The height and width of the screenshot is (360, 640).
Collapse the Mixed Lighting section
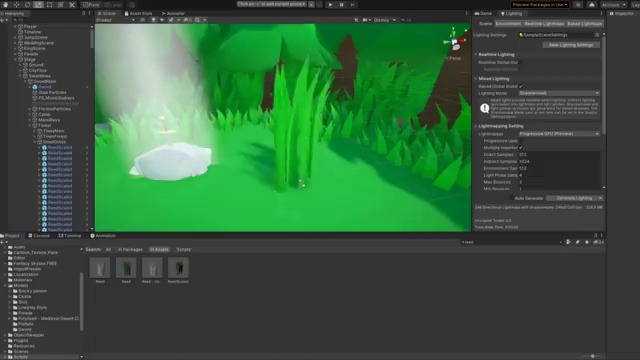476,79
